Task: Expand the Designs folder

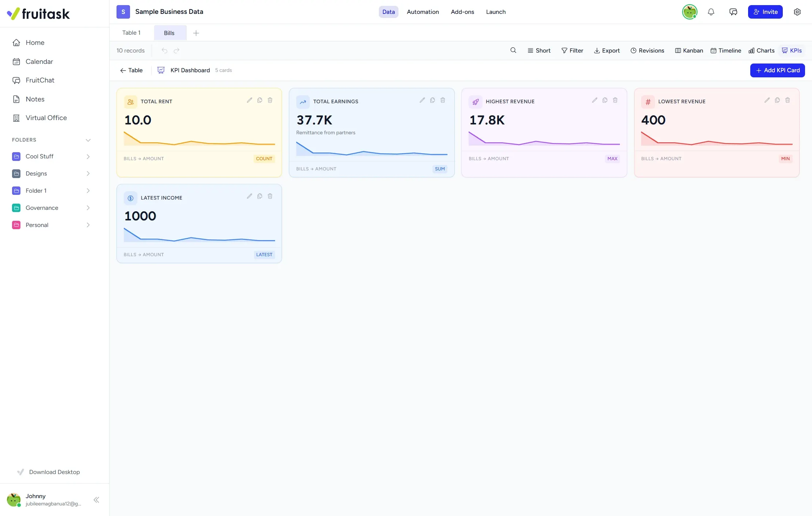Action: [88, 173]
